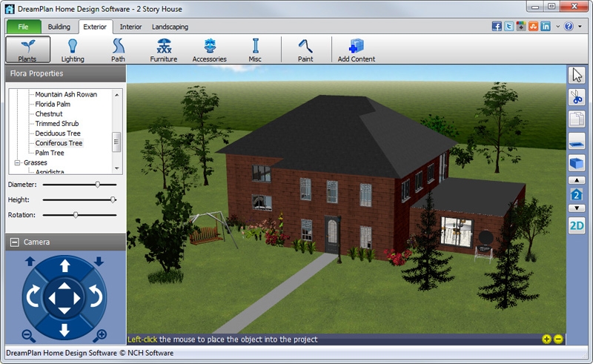Switch to the Interior tab

(x=130, y=27)
